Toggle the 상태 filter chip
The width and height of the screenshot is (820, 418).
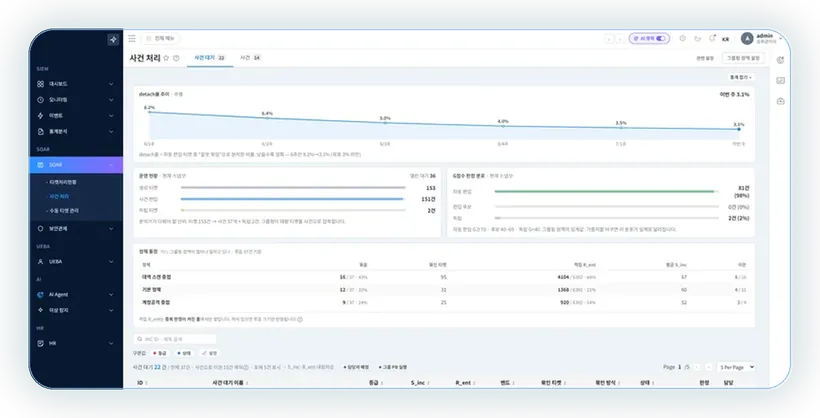(x=184, y=353)
